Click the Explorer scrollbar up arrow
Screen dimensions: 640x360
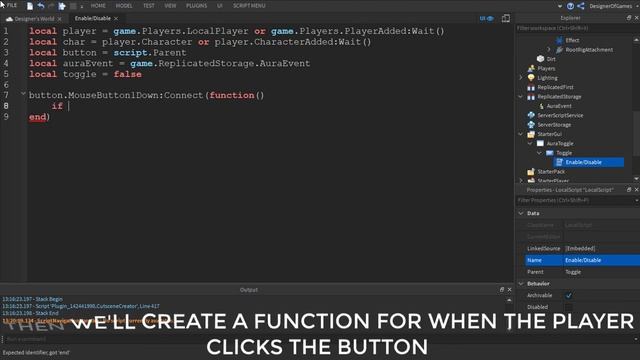point(636,40)
